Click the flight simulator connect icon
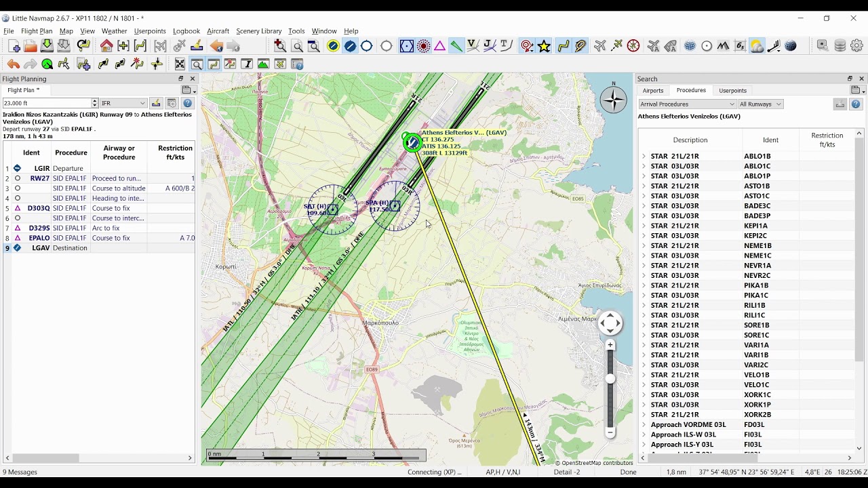Viewport: 868px width, 488px height. 823,46
